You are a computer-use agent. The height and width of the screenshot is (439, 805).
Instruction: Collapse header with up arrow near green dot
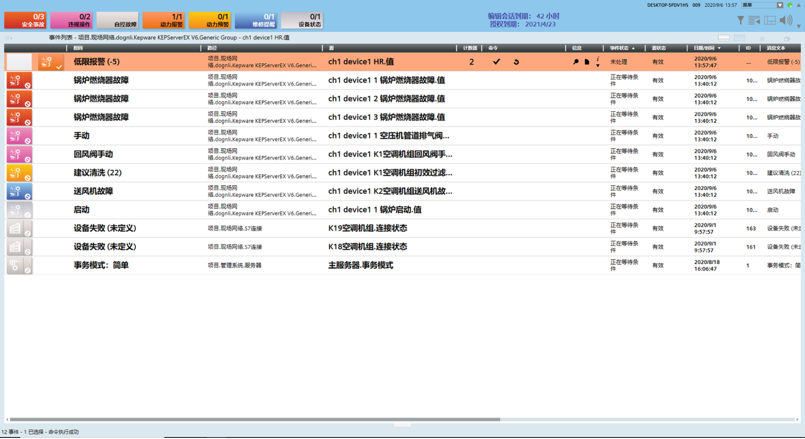(x=799, y=5)
